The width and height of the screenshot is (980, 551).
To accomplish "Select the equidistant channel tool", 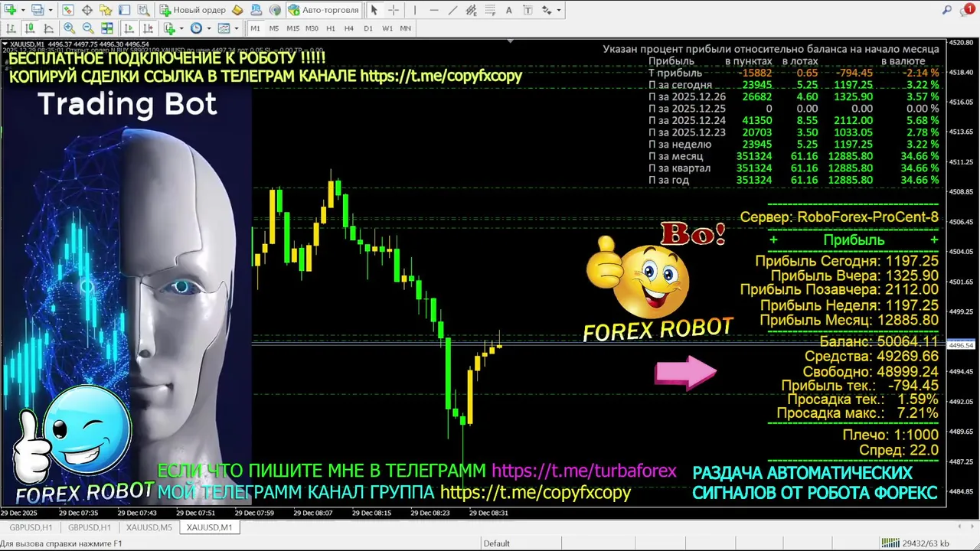I will (x=471, y=10).
